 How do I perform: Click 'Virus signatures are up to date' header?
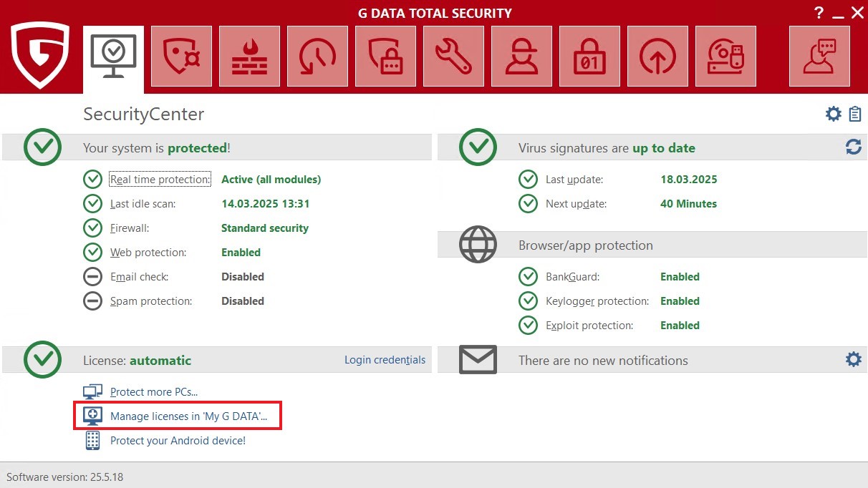click(x=607, y=148)
